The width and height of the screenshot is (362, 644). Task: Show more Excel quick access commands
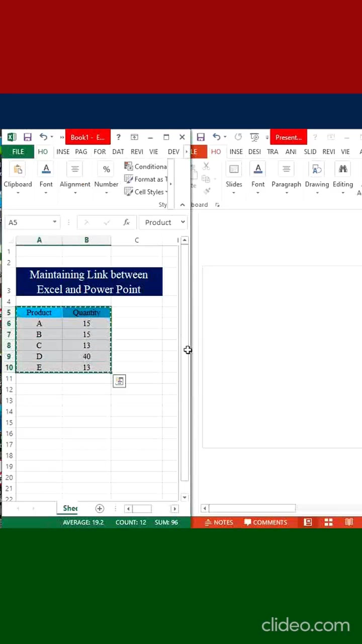(x=62, y=137)
